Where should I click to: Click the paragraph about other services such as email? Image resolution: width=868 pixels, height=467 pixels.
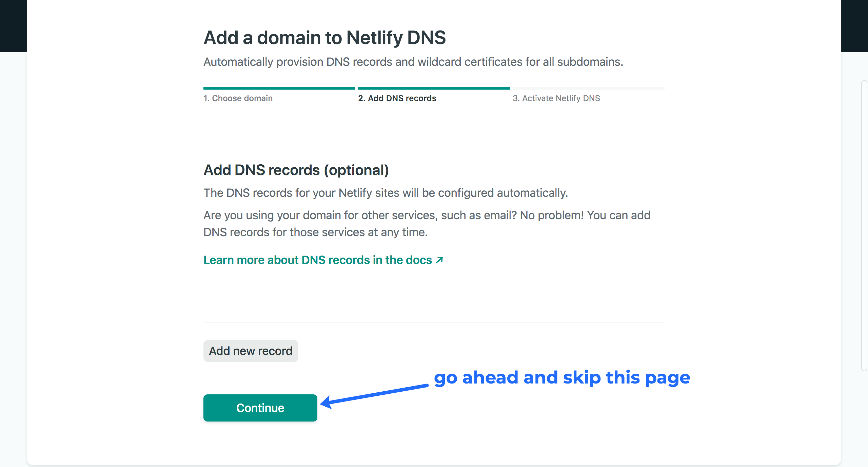coord(427,224)
